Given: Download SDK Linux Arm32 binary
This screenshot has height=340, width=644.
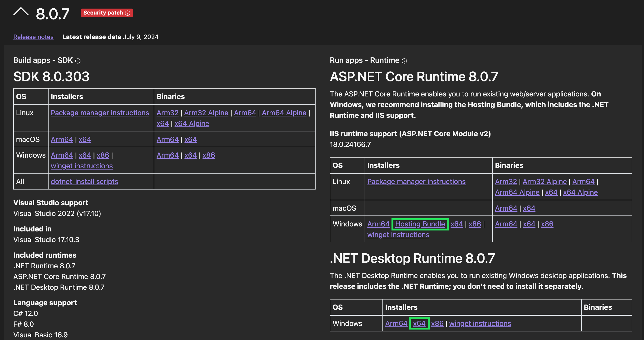Looking at the screenshot, I should click(168, 113).
